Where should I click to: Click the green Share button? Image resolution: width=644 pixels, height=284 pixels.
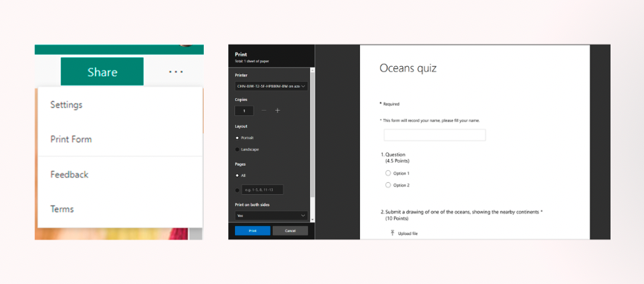pos(103,72)
